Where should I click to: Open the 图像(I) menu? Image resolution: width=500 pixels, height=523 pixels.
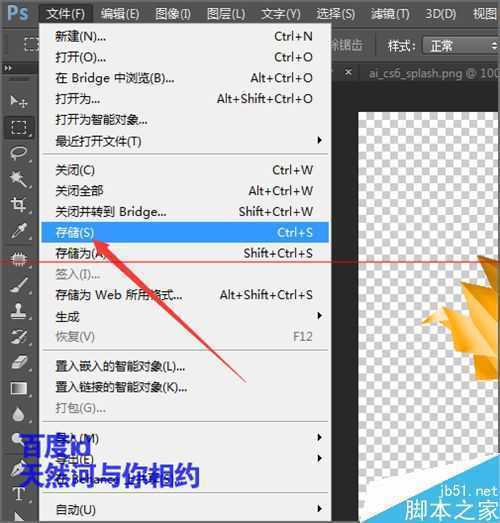click(173, 14)
